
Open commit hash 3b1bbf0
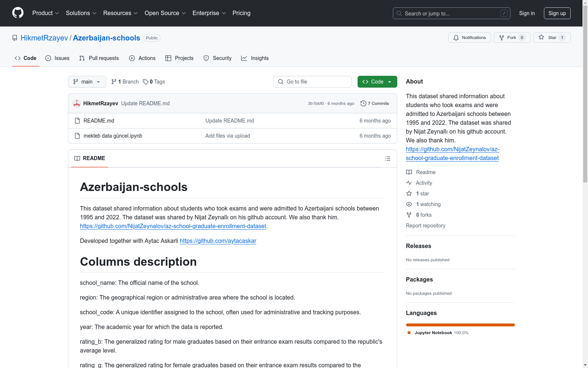[316, 103]
